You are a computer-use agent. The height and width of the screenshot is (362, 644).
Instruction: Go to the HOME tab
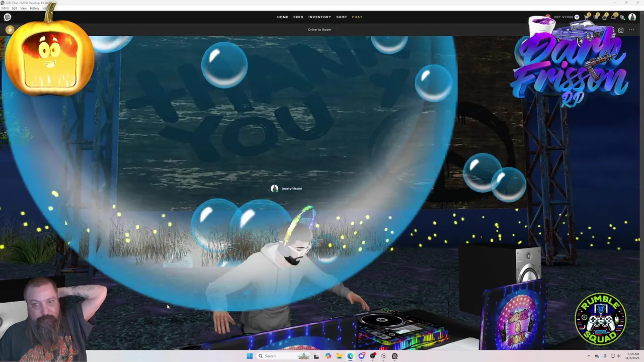(283, 17)
